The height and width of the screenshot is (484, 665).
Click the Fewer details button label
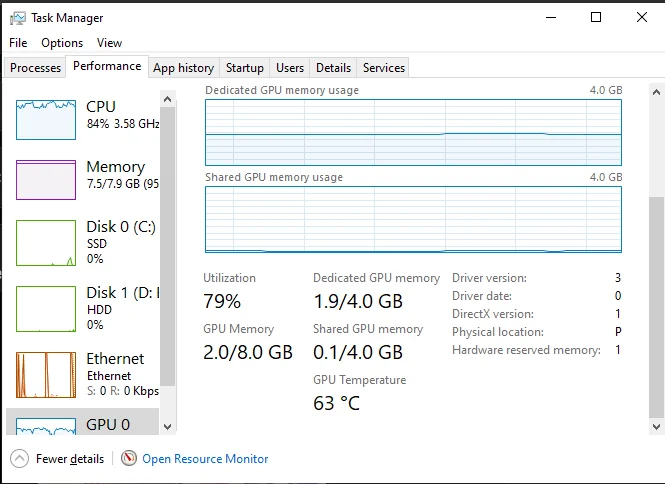point(70,459)
